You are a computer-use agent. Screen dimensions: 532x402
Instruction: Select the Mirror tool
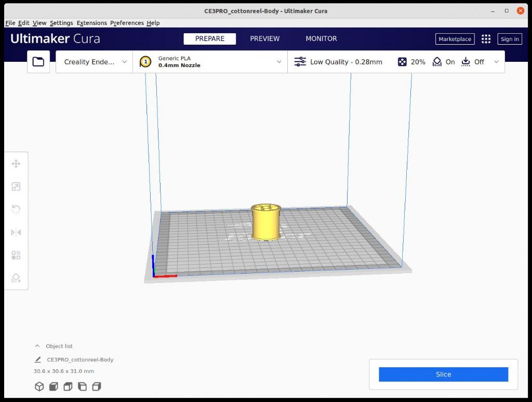(x=16, y=232)
